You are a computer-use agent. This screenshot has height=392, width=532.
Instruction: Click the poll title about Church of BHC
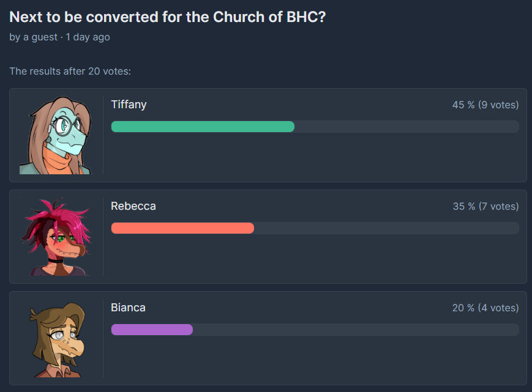(x=168, y=17)
